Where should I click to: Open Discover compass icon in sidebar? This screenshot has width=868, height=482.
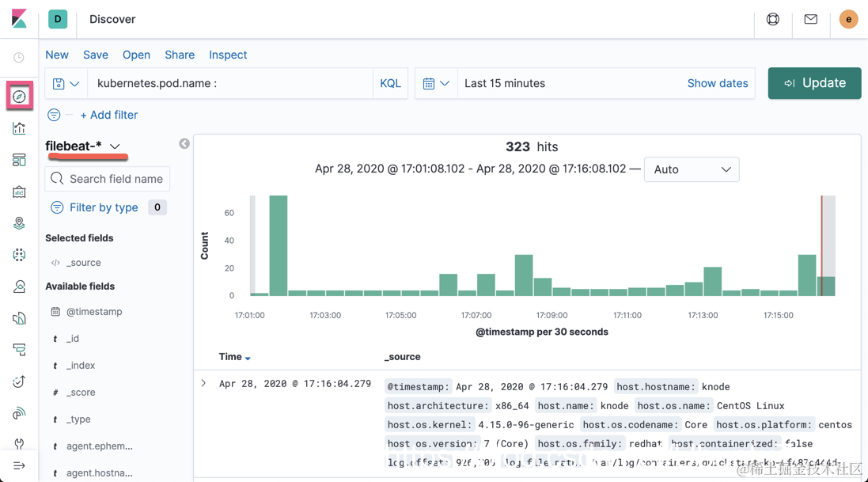click(x=19, y=97)
